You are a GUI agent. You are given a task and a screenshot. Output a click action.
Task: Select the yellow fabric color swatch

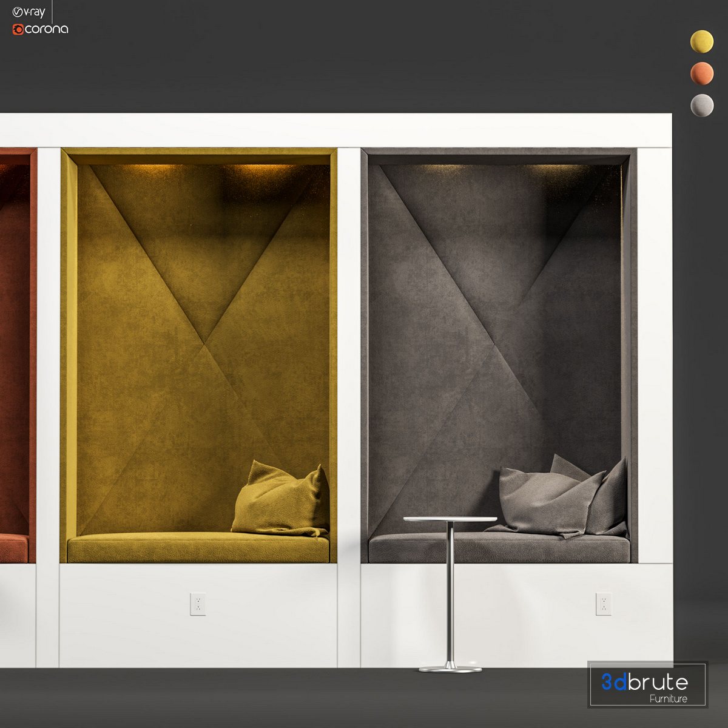[702, 41]
